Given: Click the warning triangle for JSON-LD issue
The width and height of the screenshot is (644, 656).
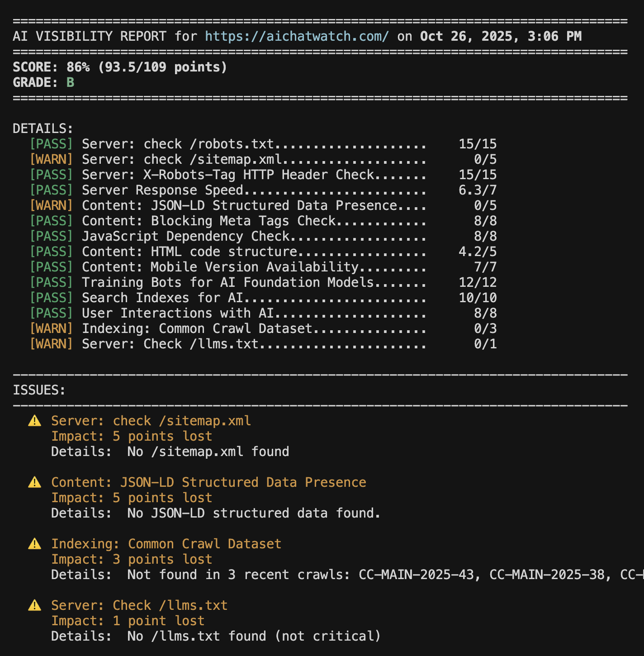Looking at the screenshot, I should click(35, 482).
